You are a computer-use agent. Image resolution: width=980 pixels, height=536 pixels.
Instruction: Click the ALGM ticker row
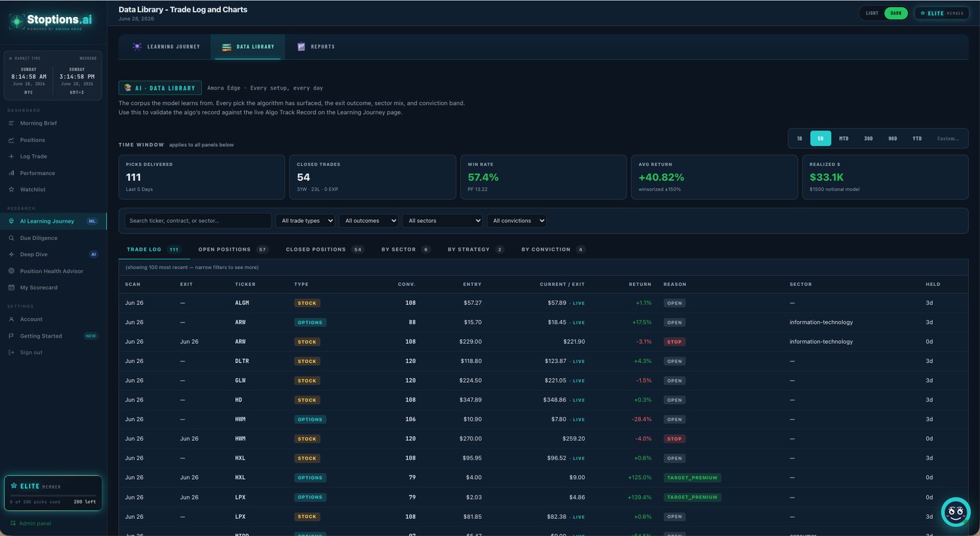(x=543, y=303)
